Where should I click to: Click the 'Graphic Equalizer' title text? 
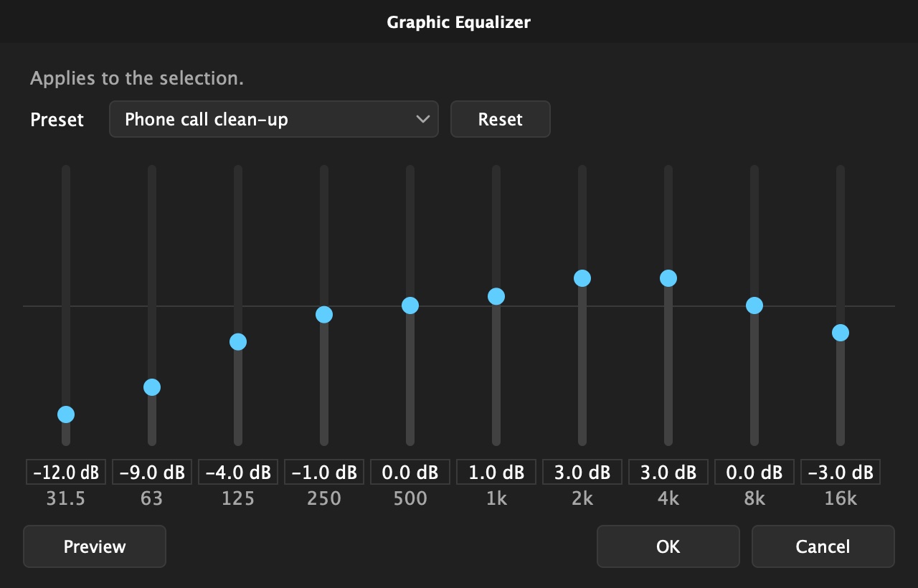pos(459,22)
